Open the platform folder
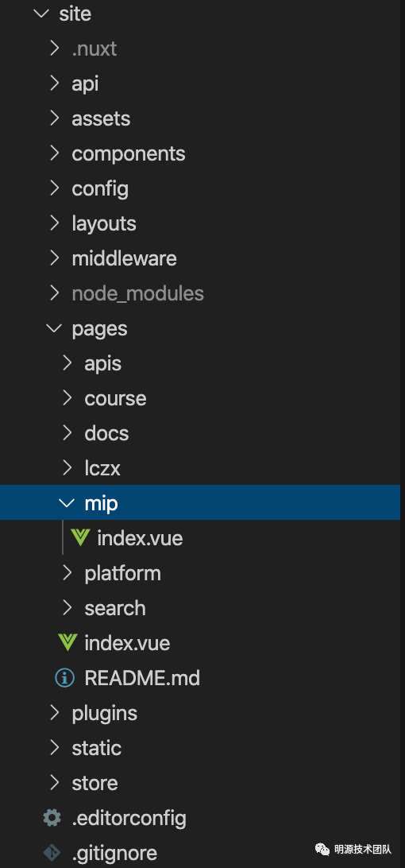The image size is (405, 868). (x=200, y=573)
